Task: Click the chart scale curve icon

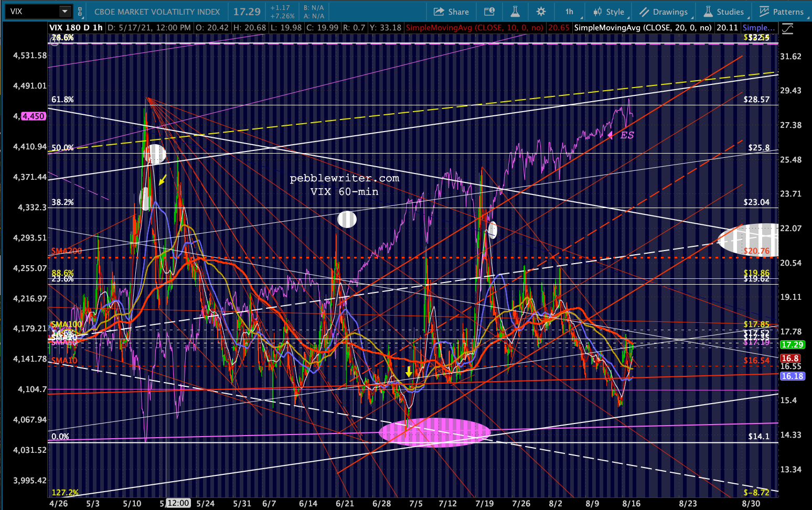Action: (787, 28)
